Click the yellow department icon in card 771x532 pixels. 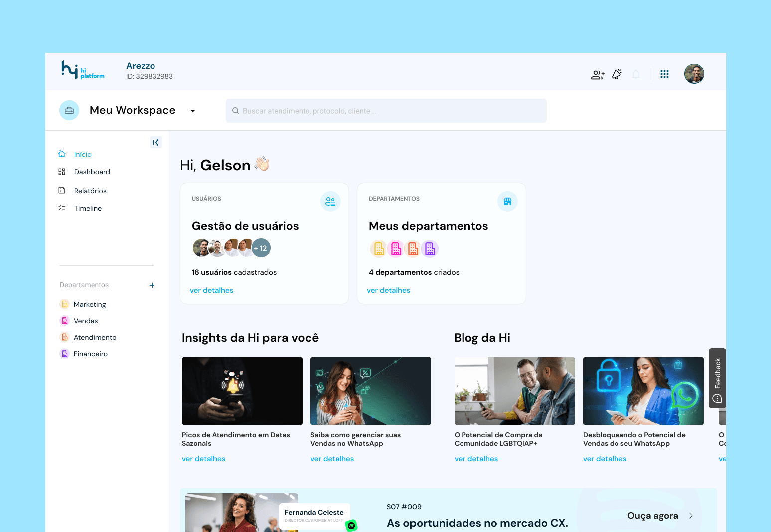[x=379, y=249]
